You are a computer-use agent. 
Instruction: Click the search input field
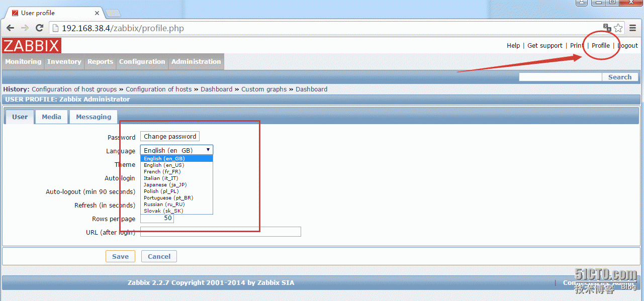[560, 77]
